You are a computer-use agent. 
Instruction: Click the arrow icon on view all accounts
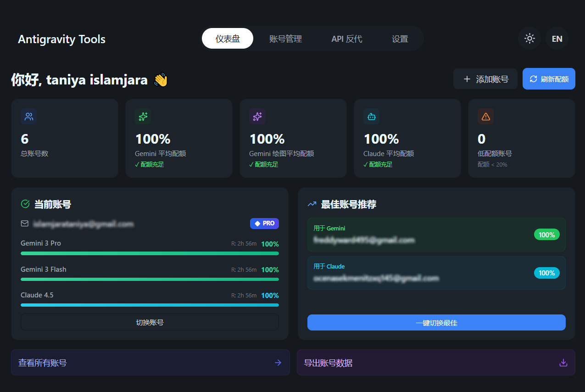pyautogui.click(x=278, y=363)
